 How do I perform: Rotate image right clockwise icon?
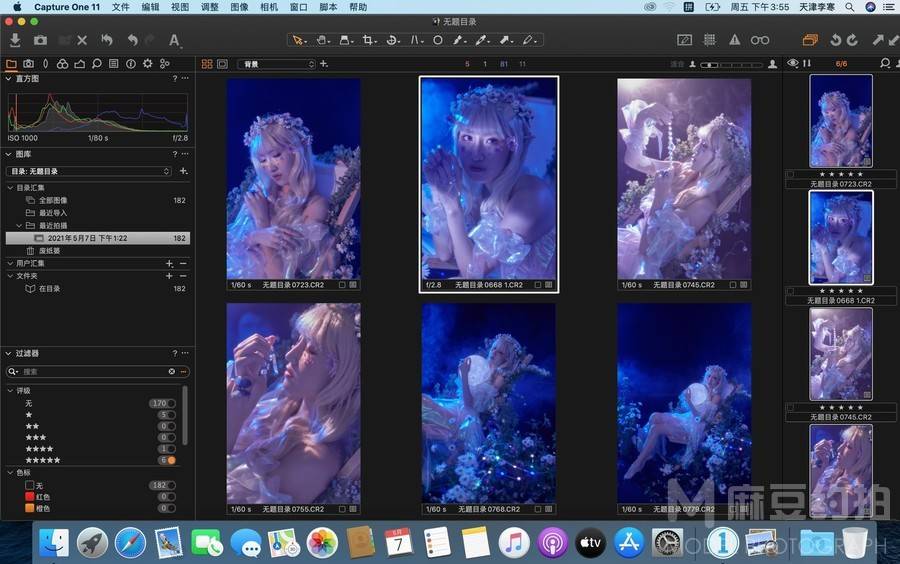coord(853,40)
